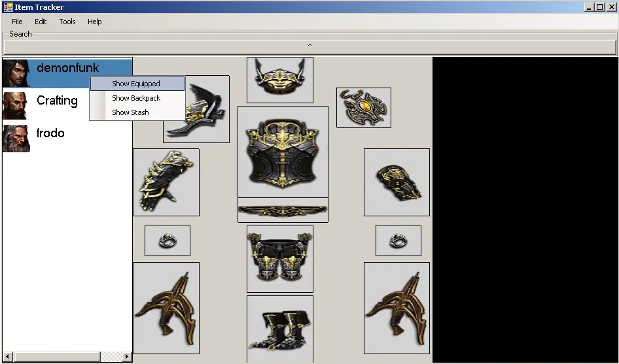619x364 pixels.
Task: Open the Edit menu
Action: pyautogui.click(x=41, y=22)
